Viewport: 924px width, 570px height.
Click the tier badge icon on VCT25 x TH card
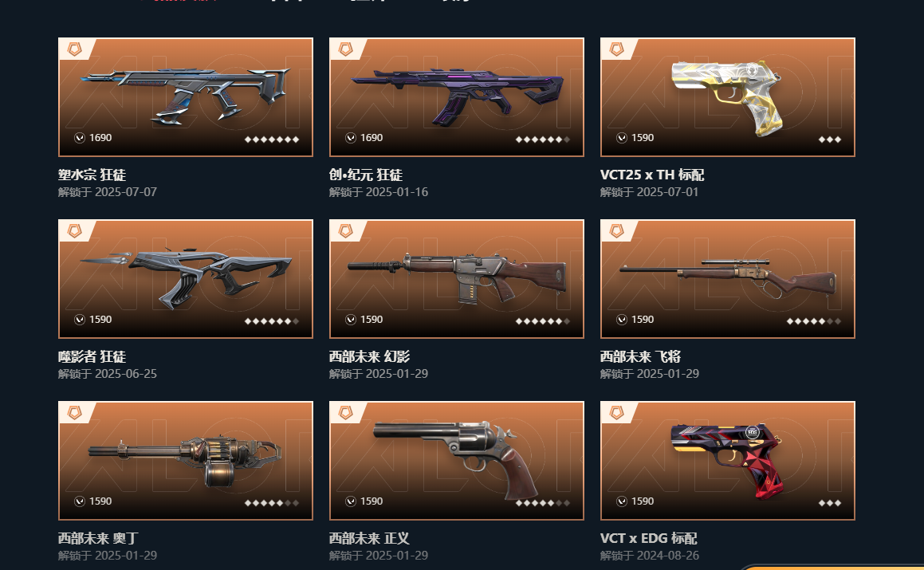tap(617, 49)
